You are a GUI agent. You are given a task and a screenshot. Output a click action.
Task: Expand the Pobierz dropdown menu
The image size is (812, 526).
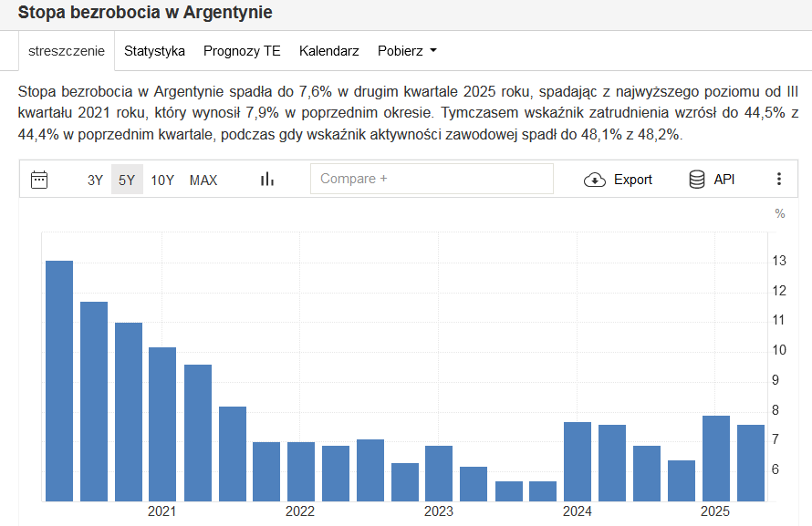click(407, 51)
